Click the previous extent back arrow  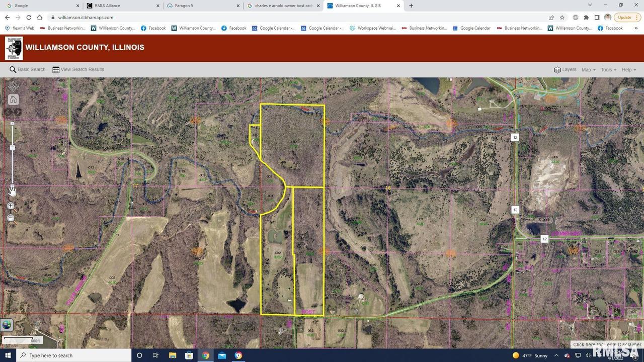coord(8,112)
